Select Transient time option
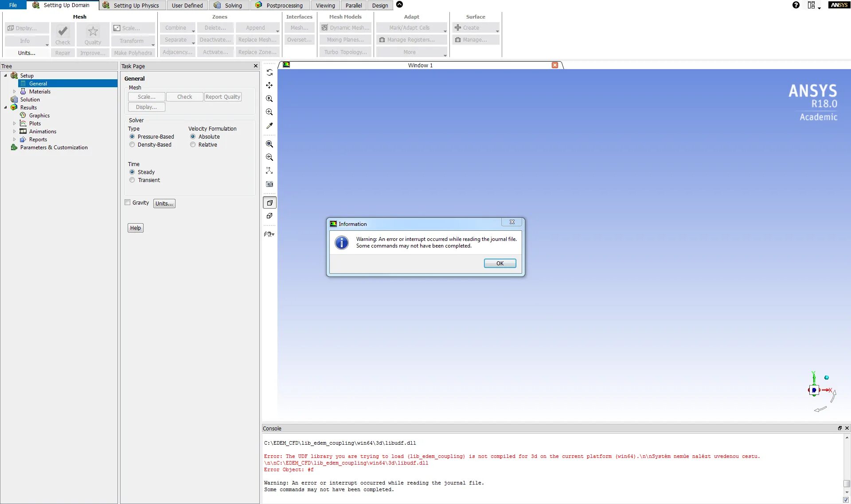 pyautogui.click(x=132, y=180)
